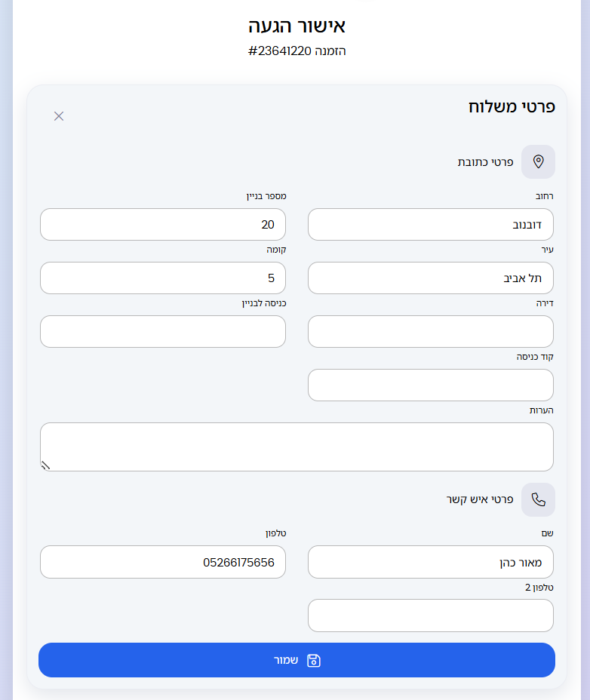590x700 pixels.
Task: Click the empty דירה apartment field
Action: tap(430, 332)
